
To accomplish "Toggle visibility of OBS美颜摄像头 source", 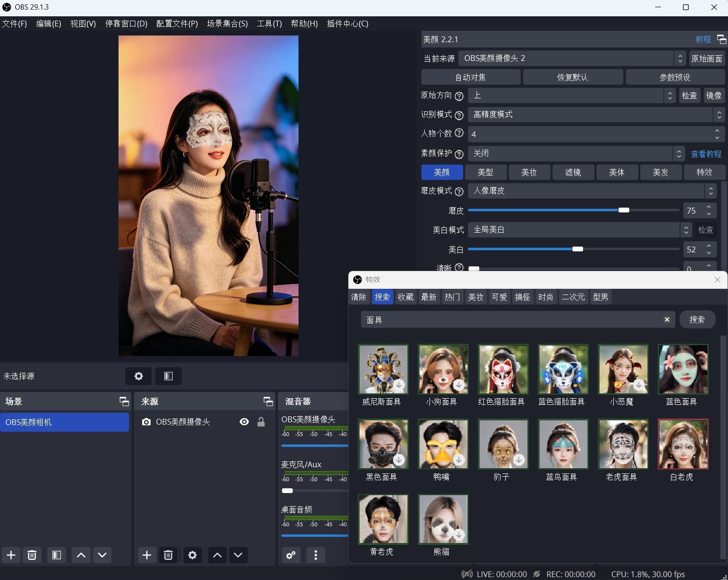I will point(244,422).
